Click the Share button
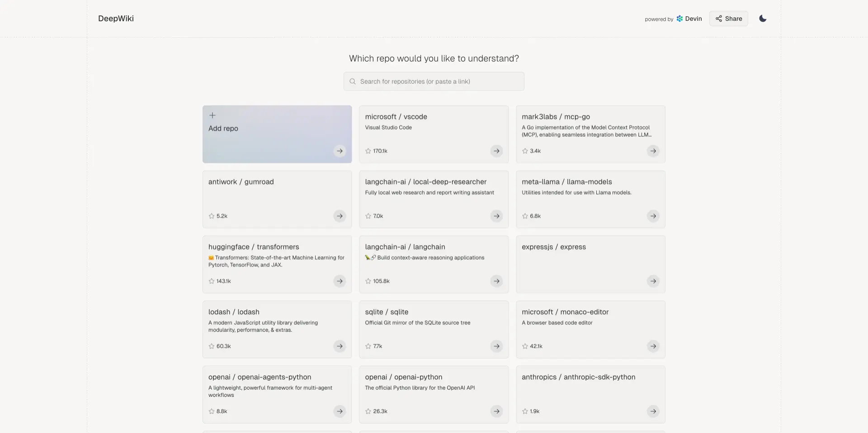This screenshot has height=433, width=868. pos(728,19)
